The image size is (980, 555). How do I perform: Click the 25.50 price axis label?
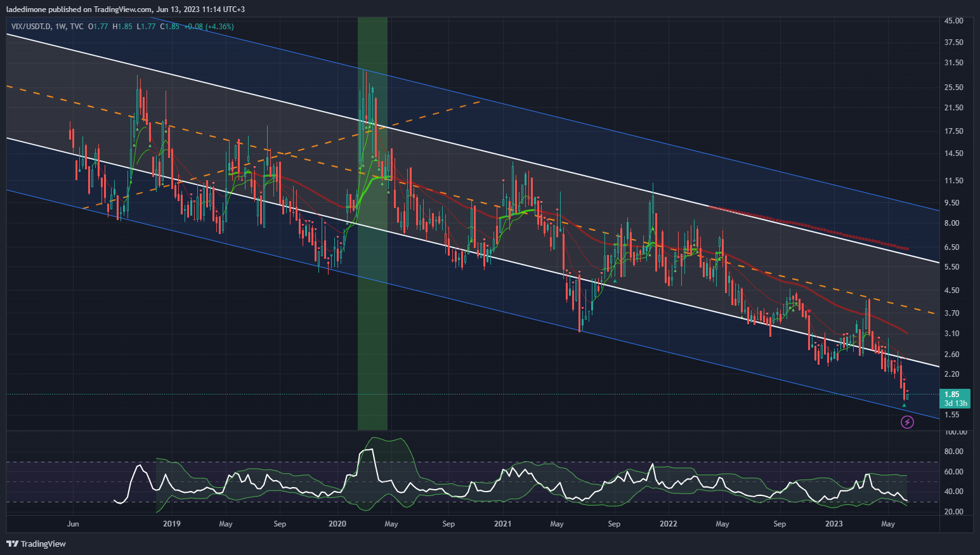click(954, 88)
